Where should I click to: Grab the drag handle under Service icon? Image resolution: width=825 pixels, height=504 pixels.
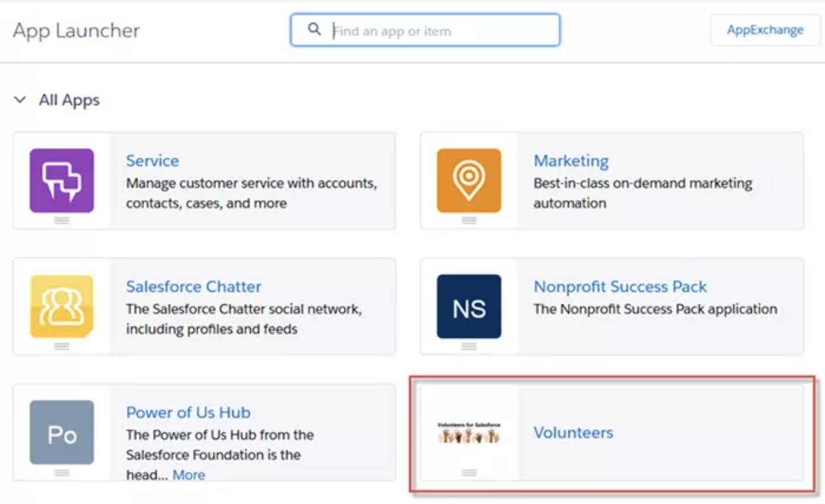click(x=62, y=221)
